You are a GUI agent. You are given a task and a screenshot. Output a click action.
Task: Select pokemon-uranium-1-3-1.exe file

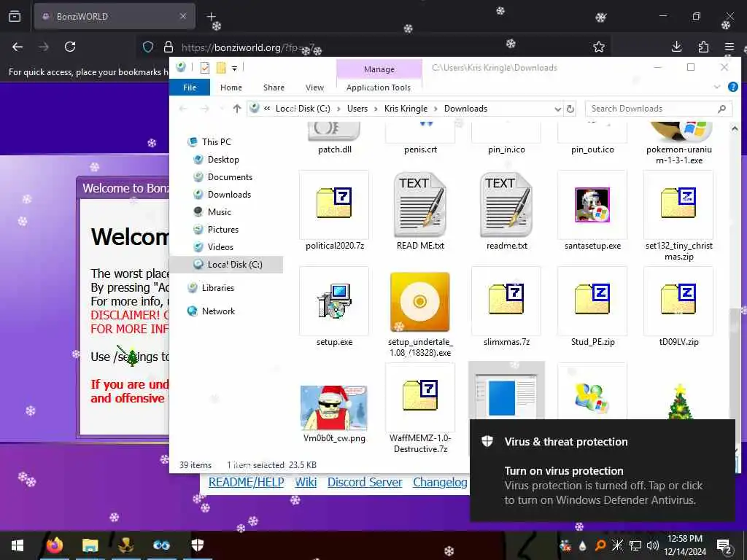pyautogui.click(x=679, y=143)
